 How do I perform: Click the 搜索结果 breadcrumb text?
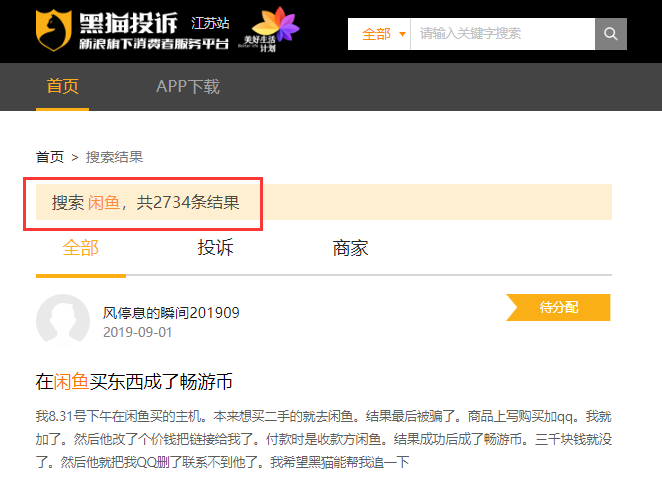pyautogui.click(x=114, y=157)
